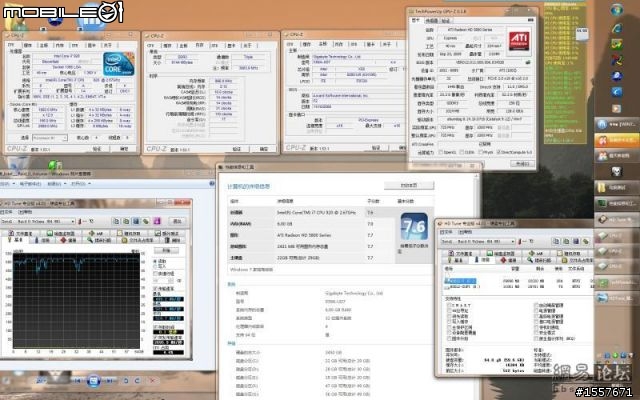Click save (floppy) icon in left HD Tune toolbar
This screenshot has height=400, width=640.
coord(136,221)
